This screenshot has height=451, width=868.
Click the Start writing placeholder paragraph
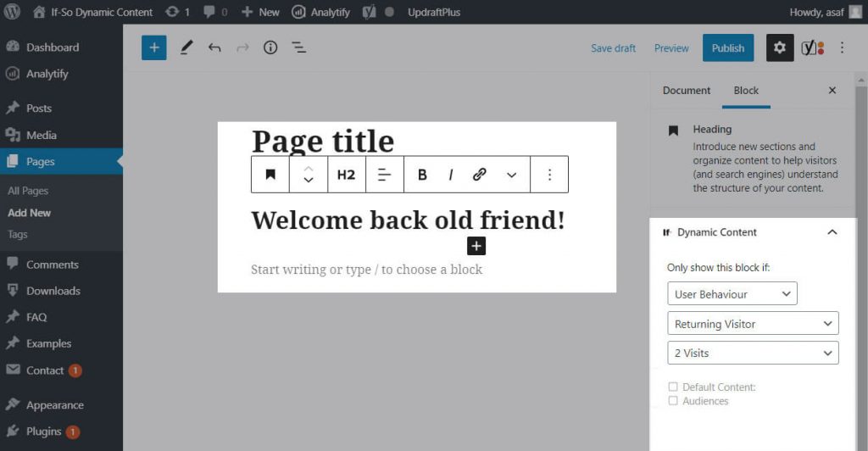pyautogui.click(x=366, y=270)
